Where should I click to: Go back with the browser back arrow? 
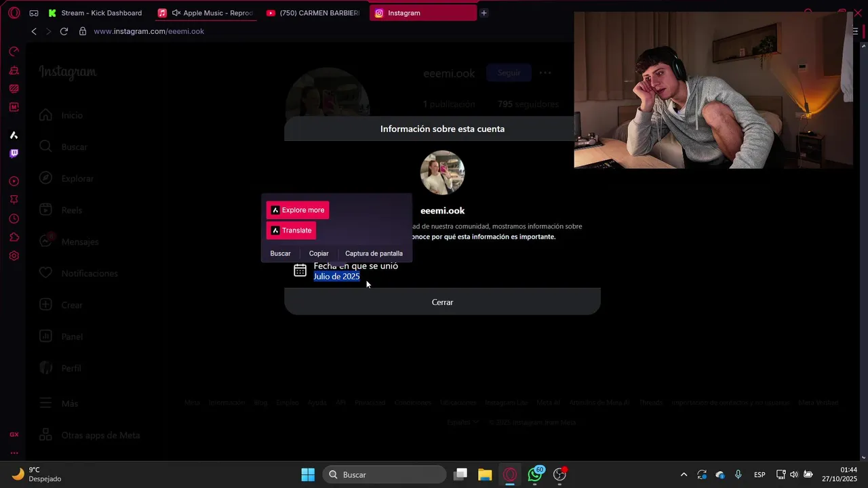(34, 31)
